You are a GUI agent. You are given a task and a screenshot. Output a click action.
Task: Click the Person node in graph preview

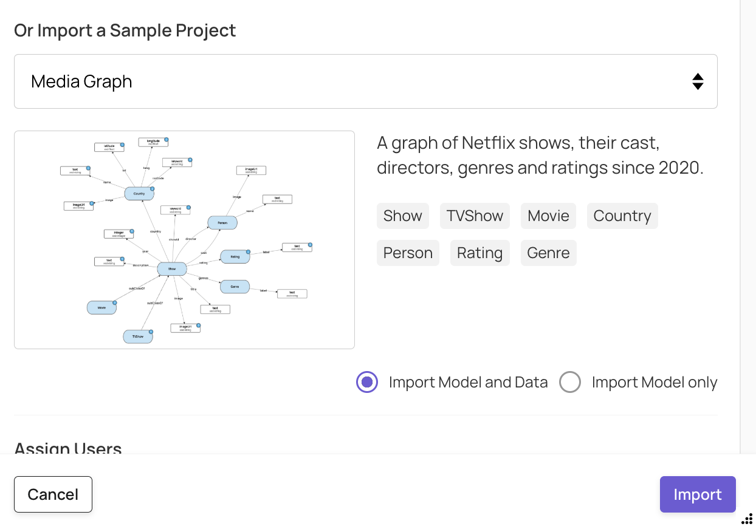pyautogui.click(x=222, y=223)
